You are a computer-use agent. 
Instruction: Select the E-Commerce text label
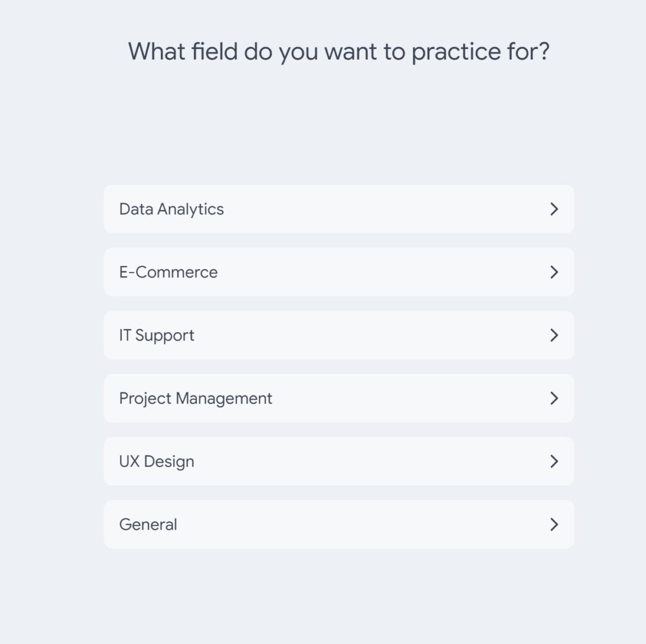coord(168,273)
